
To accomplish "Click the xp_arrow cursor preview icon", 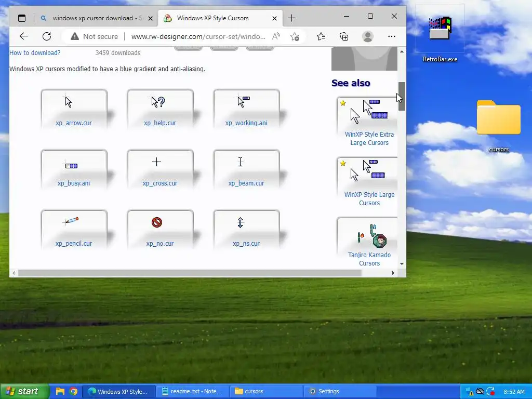I will click(x=68, y=101).
